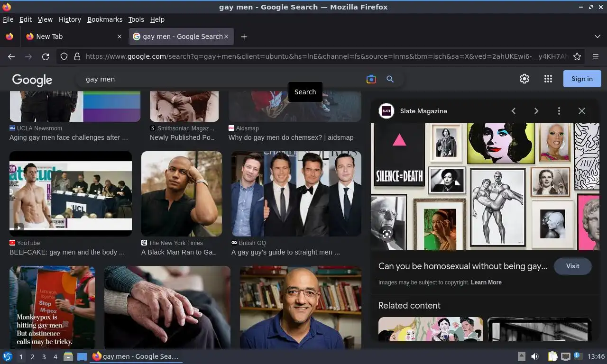
Task: Switch to workspace 4
Action: (55, 357)
